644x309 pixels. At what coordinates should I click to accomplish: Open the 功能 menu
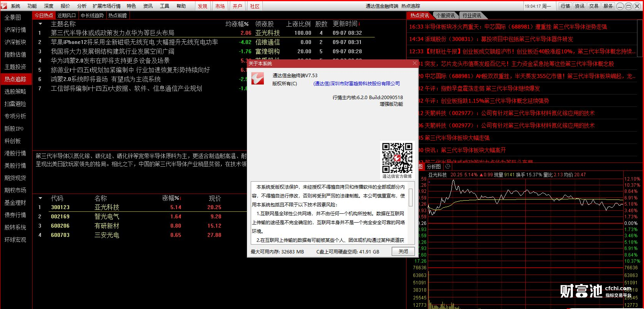[x=32, y=6]
